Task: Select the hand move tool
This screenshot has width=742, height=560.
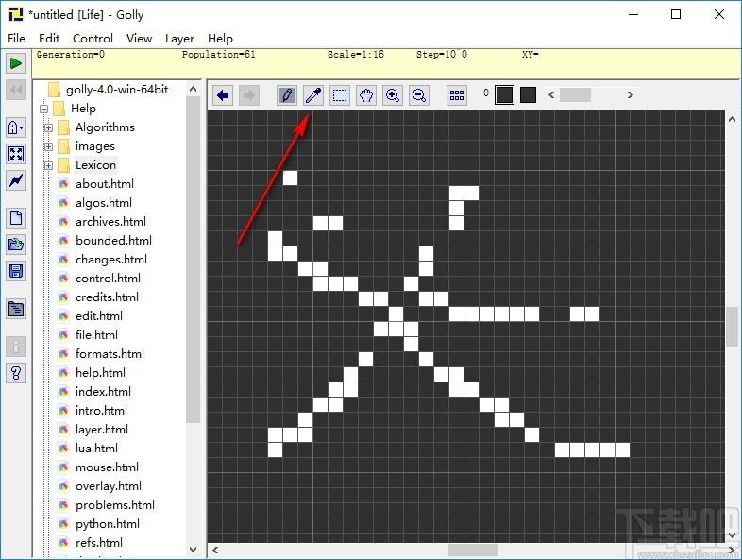Action: point(366,95)
